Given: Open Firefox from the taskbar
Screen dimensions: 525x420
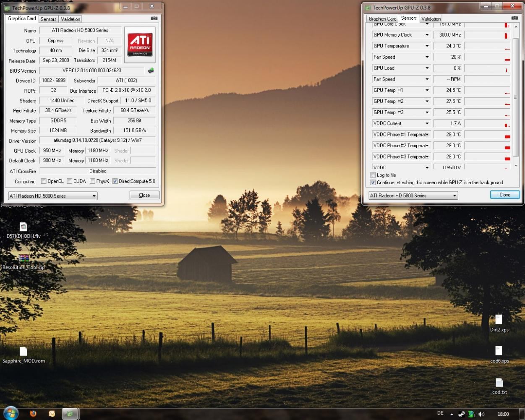Looking at the screenshot, I should [x=33, y=414].
